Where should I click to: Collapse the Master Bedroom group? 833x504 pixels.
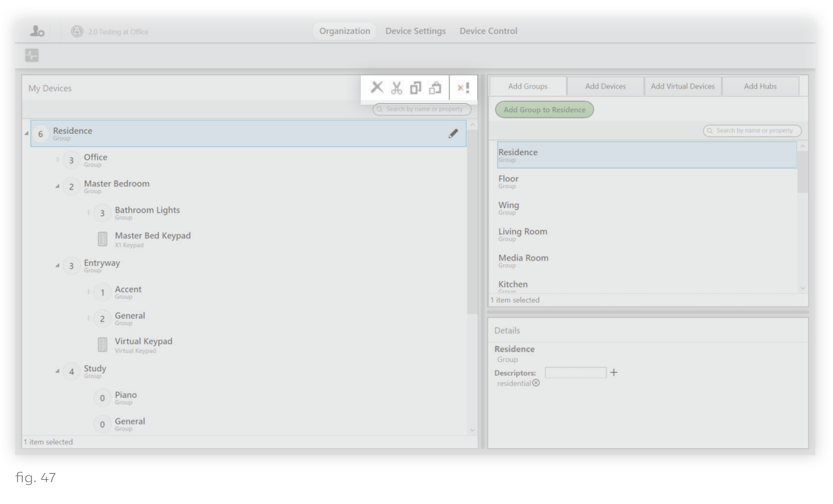point(57,186)
